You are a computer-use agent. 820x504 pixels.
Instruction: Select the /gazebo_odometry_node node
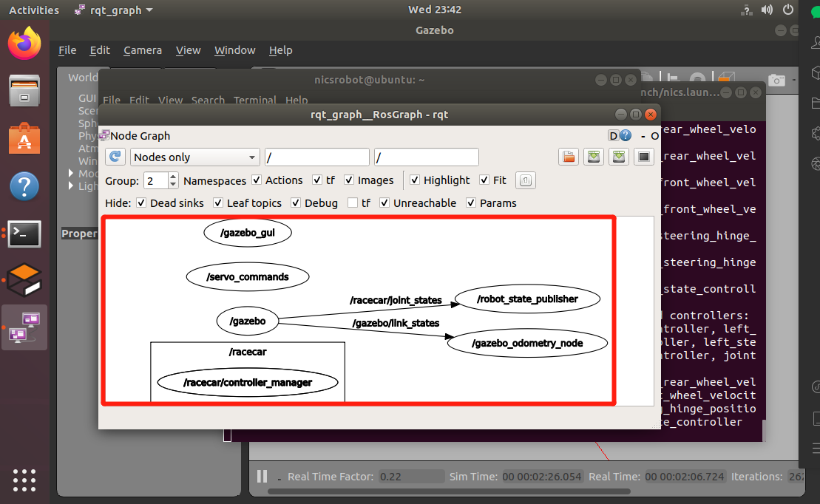click(527, 343)
